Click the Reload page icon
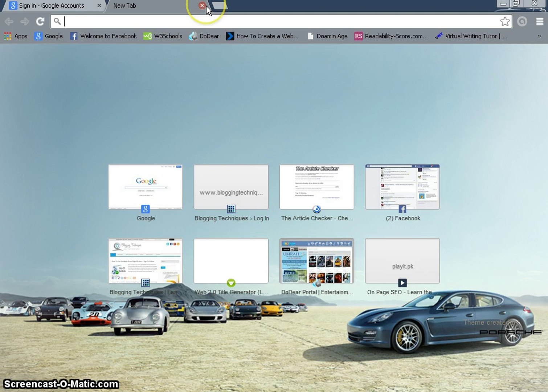This screenshot has width=548, height=392. (x=40, y=22)
